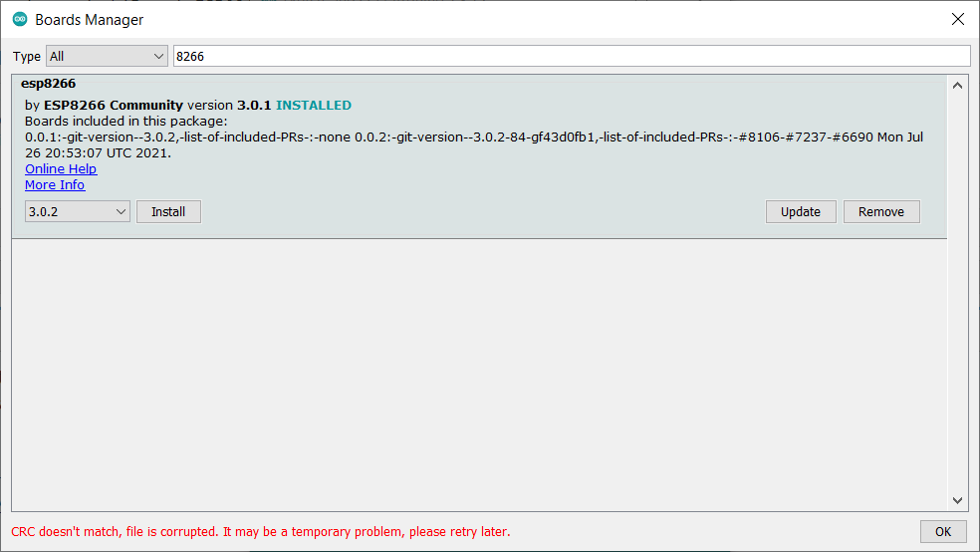Click the 'Boards included in this package' text

126,122
